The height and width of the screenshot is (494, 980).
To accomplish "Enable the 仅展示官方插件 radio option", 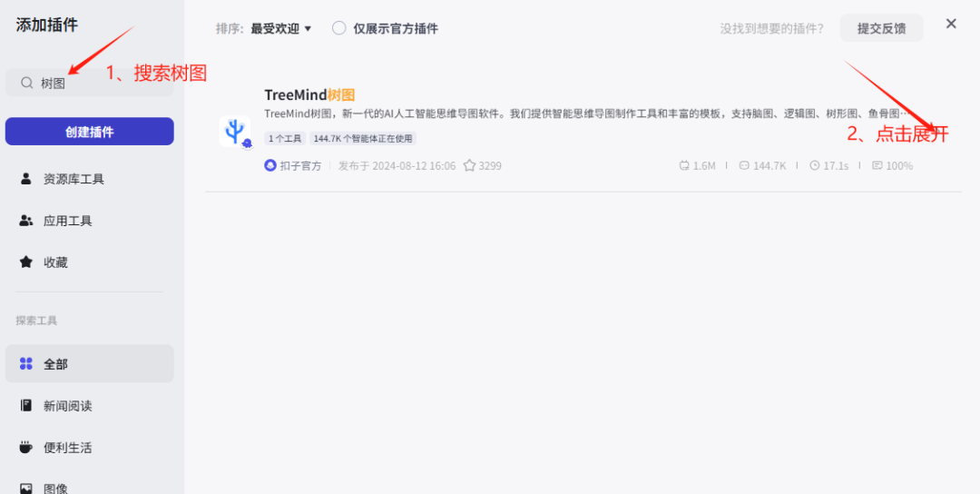I will (x=338, y=28).
